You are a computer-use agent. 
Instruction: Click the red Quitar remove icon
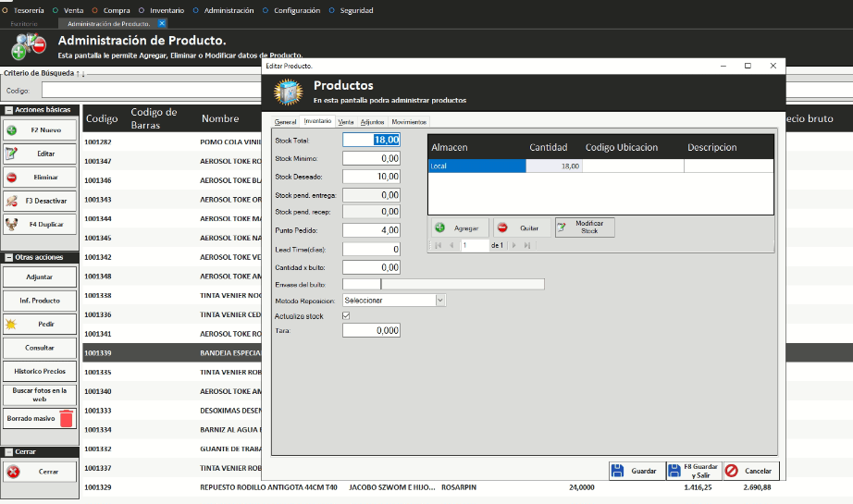502,227
